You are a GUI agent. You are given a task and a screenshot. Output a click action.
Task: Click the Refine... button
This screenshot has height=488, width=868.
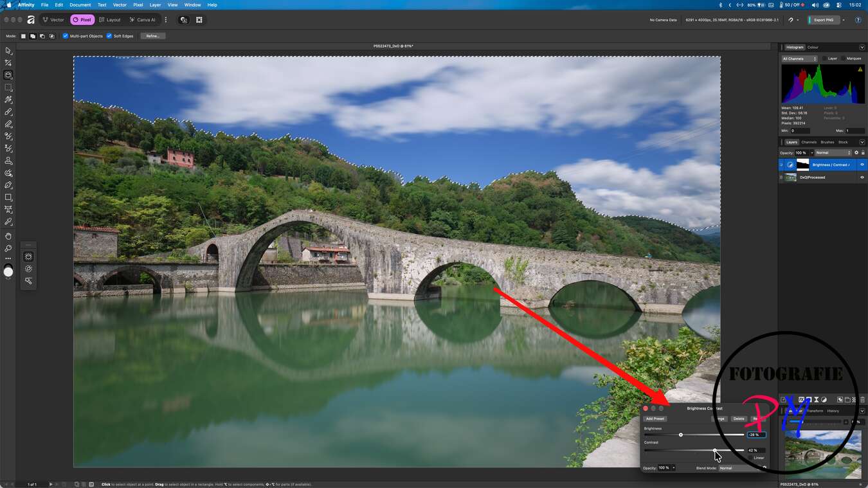click(153, 36)
